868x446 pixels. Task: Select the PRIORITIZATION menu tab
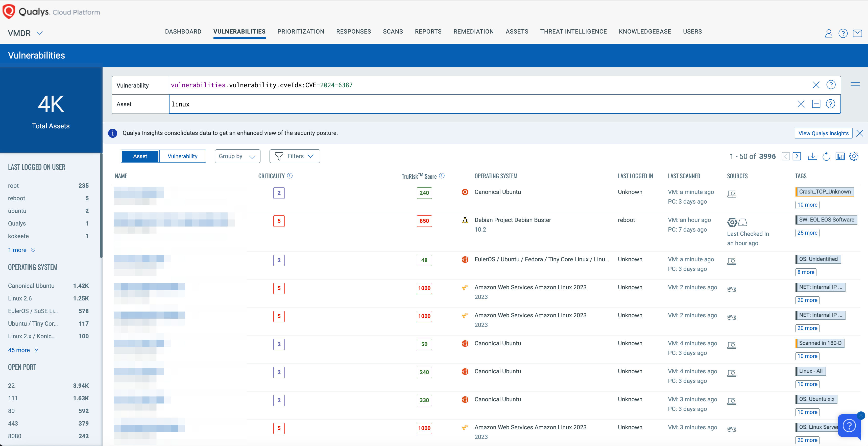pyautogui.click(x=301, y=31)
